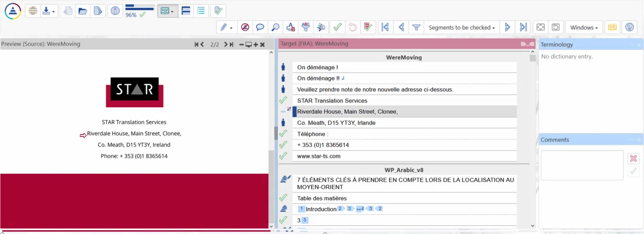Go to next segment to be checked

click(507, 27)
